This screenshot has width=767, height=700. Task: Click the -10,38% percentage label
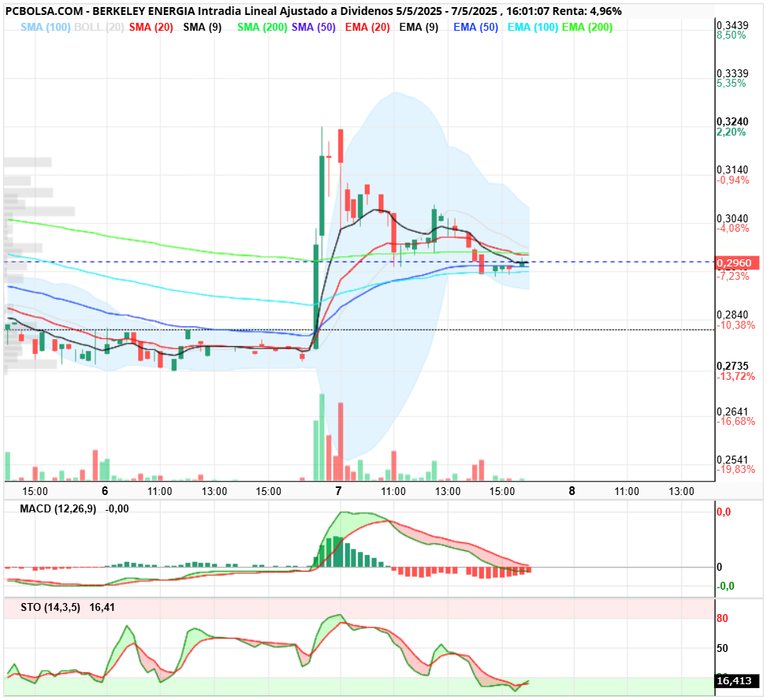735,325
